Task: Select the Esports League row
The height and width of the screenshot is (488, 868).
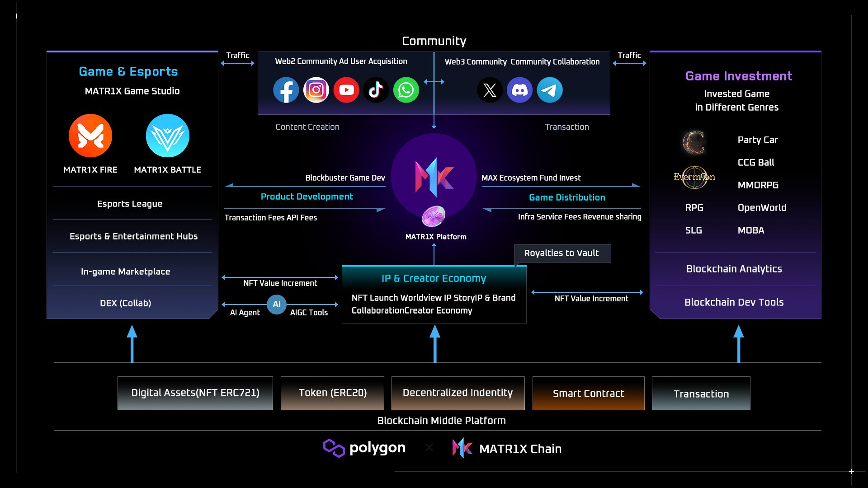Action: click(x=130, y=204)
